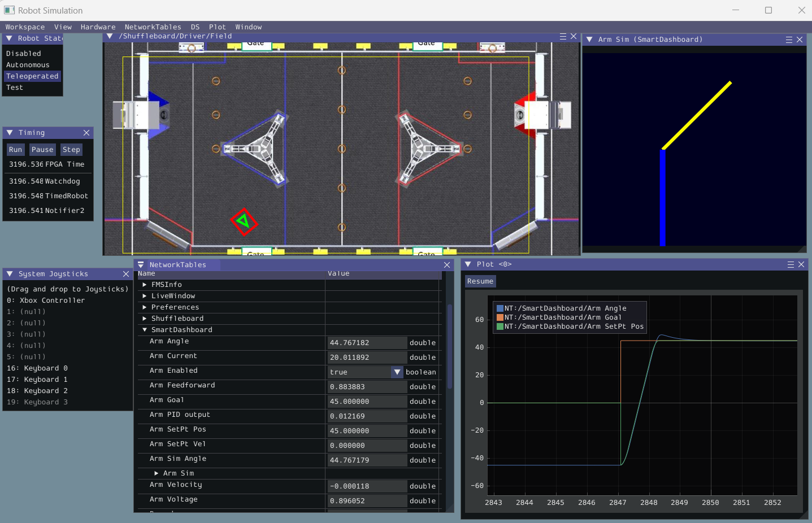Open the Arm Sim window settings menu

(x=789, y=40)
